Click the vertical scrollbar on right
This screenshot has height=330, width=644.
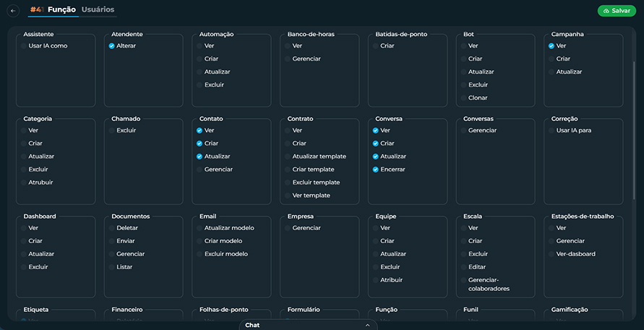[634, 130]
